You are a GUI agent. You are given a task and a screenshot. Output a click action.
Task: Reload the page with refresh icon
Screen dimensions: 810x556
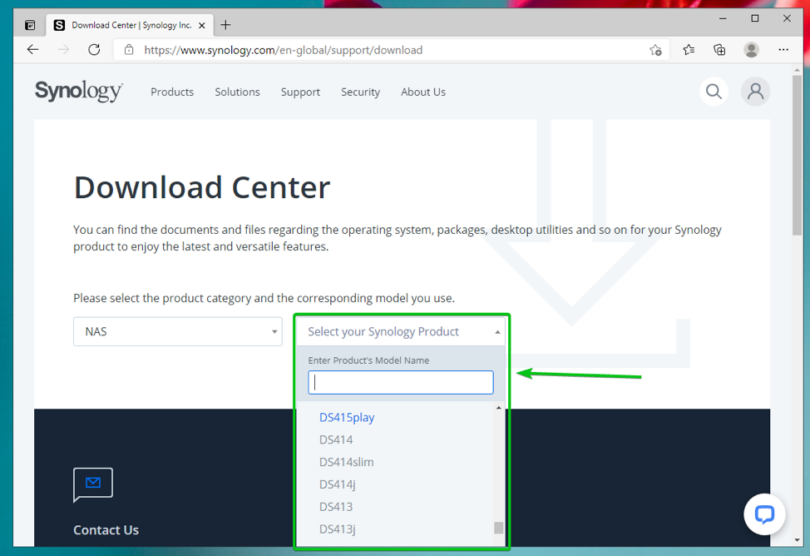[94, 50]
